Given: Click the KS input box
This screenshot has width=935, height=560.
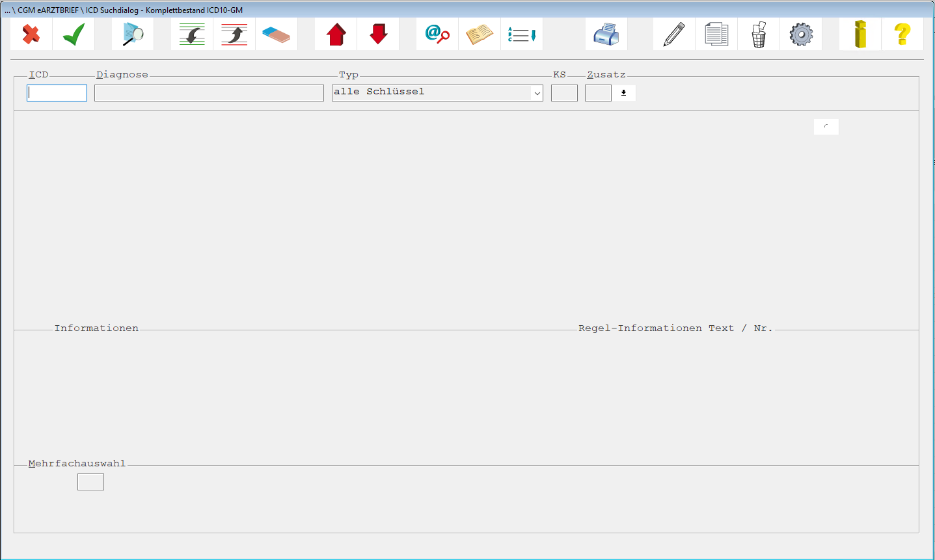Looking at the screenshot, I should [564, 93].
